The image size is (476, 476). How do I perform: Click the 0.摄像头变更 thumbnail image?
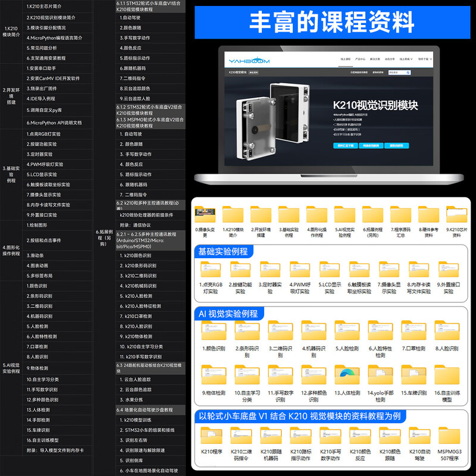[205, 212]
